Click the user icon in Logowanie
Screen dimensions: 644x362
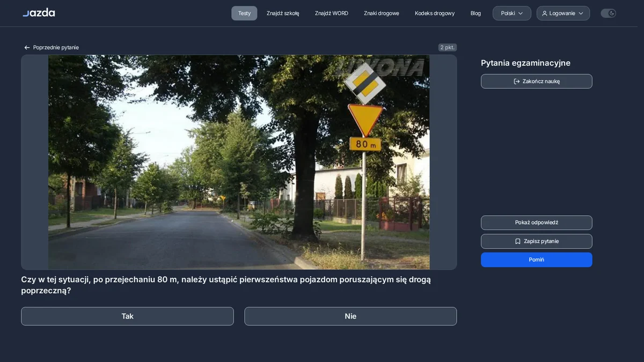[545, 13]
